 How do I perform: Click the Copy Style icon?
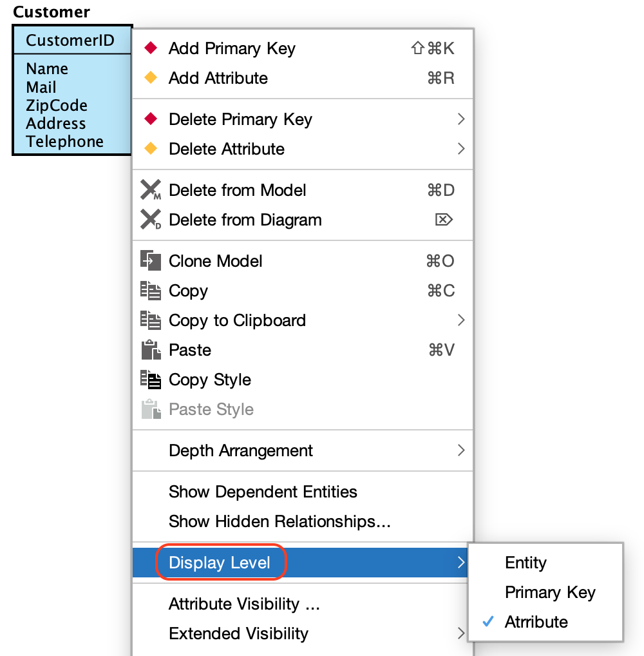click(x=150, y=380)
